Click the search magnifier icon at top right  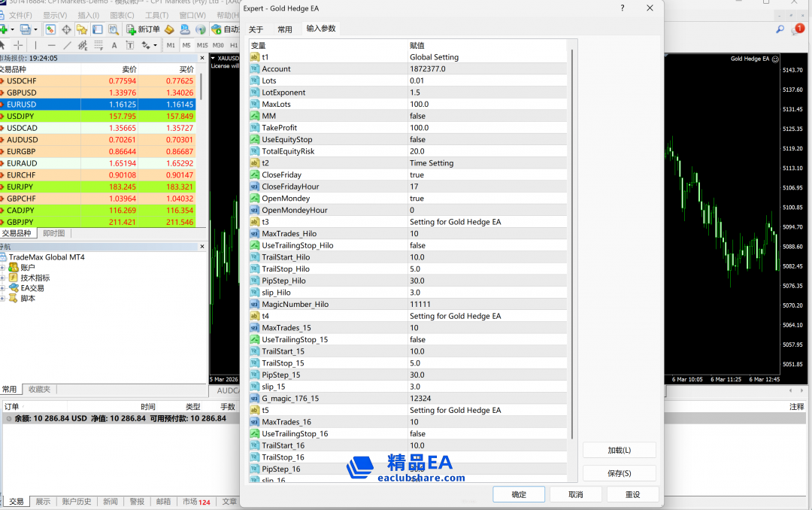click(780, 29)
